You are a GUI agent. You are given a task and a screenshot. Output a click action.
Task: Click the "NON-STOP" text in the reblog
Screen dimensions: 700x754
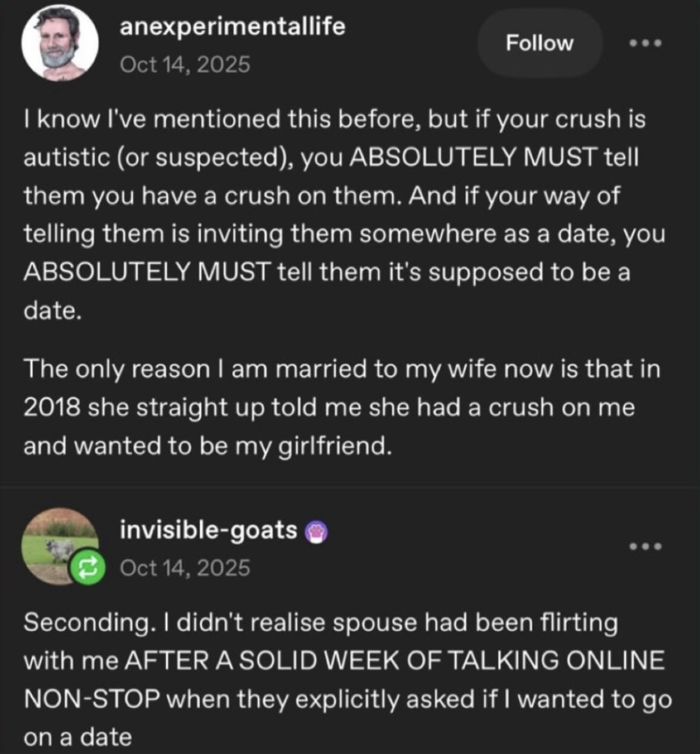[91, 699]
